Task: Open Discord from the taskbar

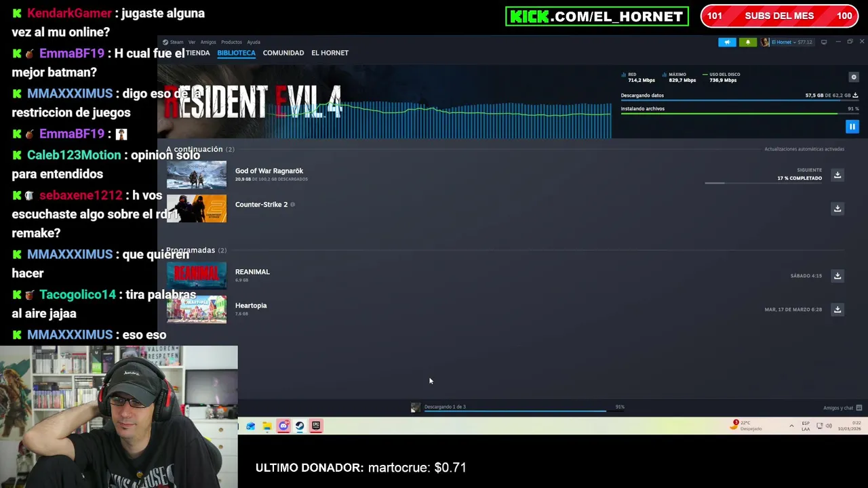Action: tap(283, 426)
